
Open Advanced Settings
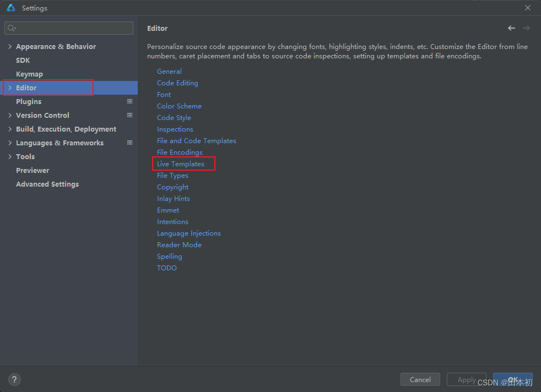(x=47, y=184)
